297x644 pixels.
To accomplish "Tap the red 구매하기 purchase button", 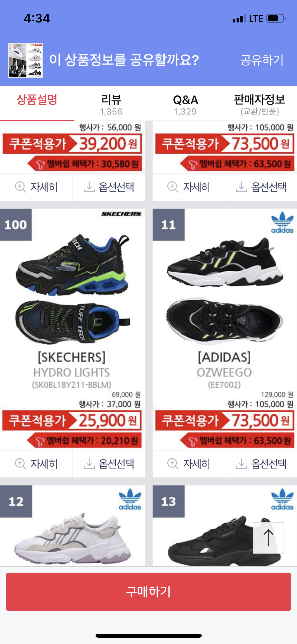I will click(x=148, y=592).
